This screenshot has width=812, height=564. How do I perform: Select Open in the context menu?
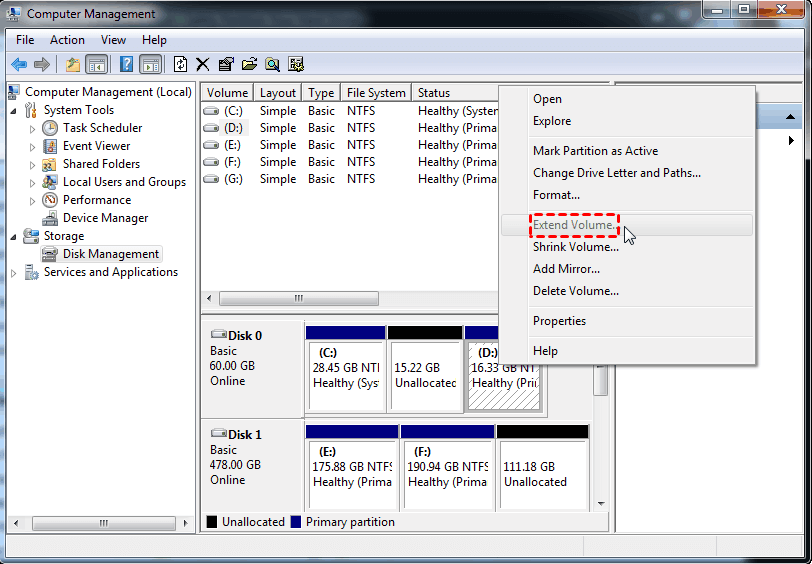click(627, 99)
